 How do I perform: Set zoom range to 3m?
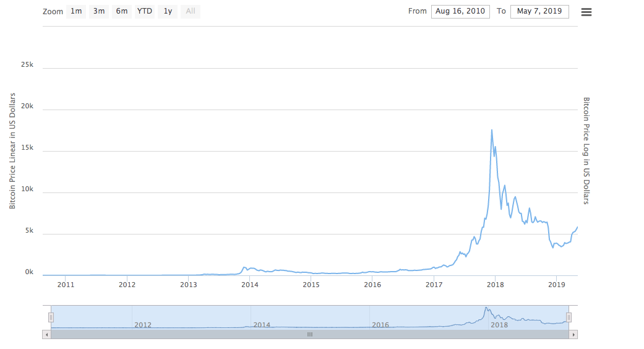tap(99, 11)
